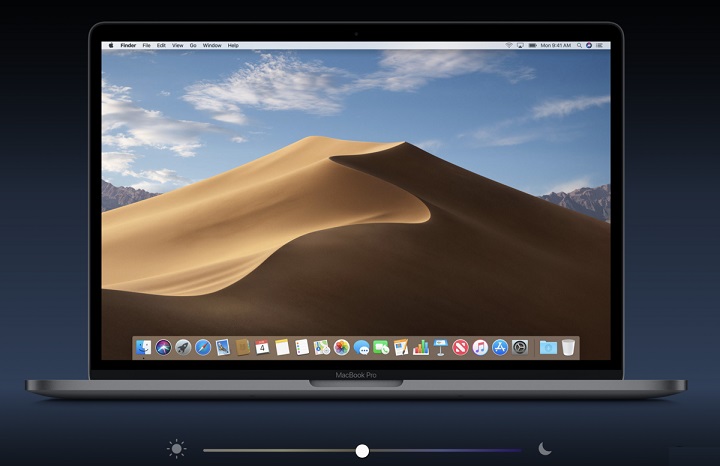720x466 pixels.
Task: Open the File menu
Action: [146, 46]
